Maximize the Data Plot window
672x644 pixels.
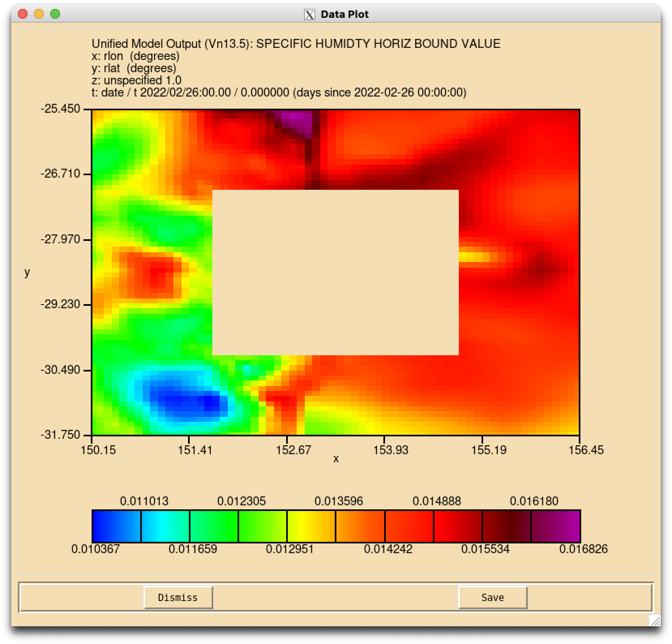pos(55,14)
